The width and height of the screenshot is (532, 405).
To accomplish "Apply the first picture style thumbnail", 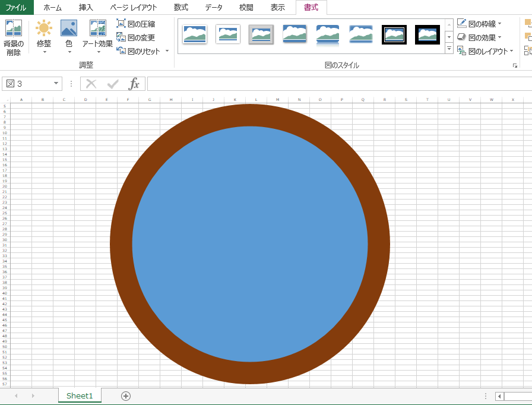I will [194, 34].
